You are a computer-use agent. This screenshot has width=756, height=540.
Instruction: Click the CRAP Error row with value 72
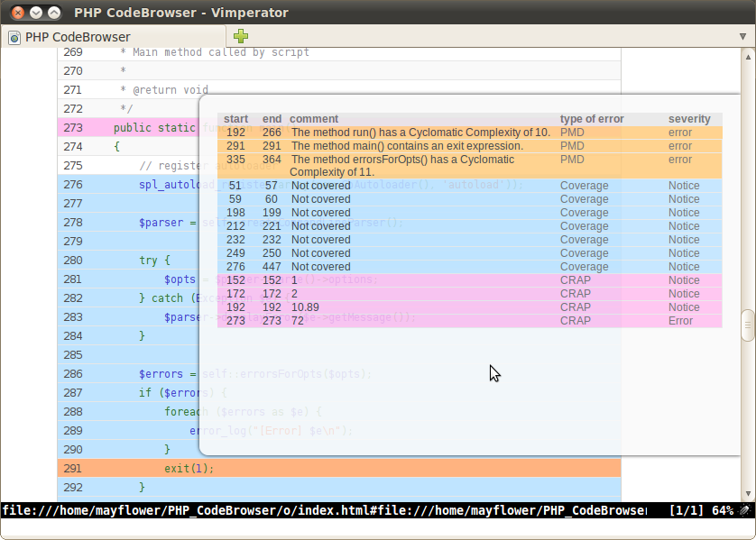(x=470, y=320)
